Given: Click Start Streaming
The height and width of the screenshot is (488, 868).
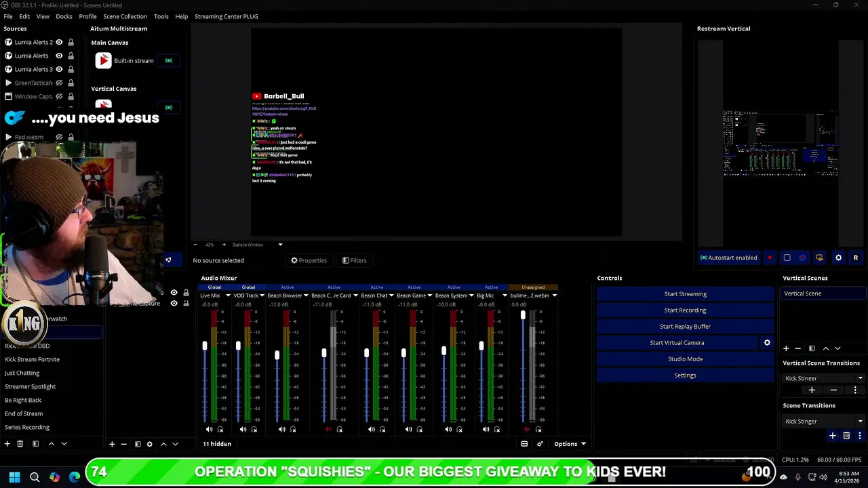Looking at the screenshot, I should pyautogui.click(x=685, y=294).
